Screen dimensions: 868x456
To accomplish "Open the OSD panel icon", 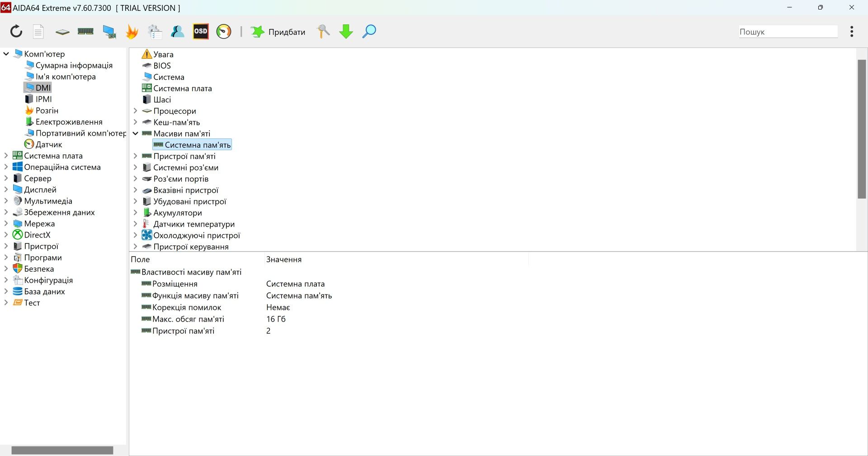I will coord(201,31).
